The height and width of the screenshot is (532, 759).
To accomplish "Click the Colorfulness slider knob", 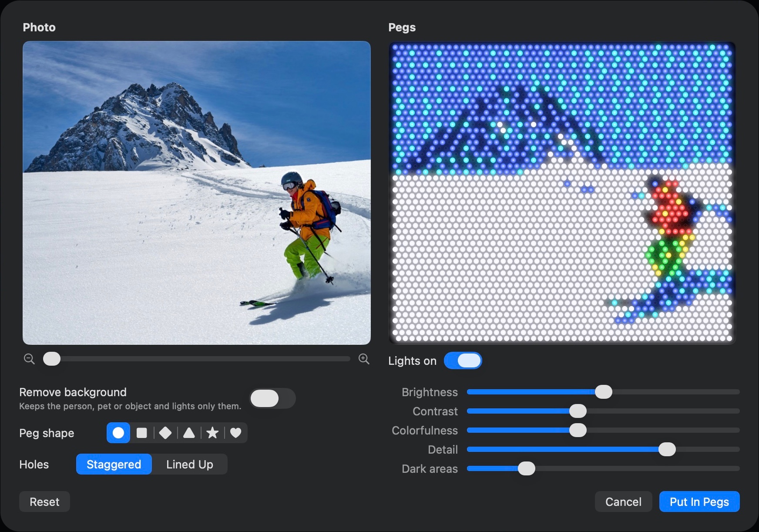I will pyautogui.click(x=578, y=430).
